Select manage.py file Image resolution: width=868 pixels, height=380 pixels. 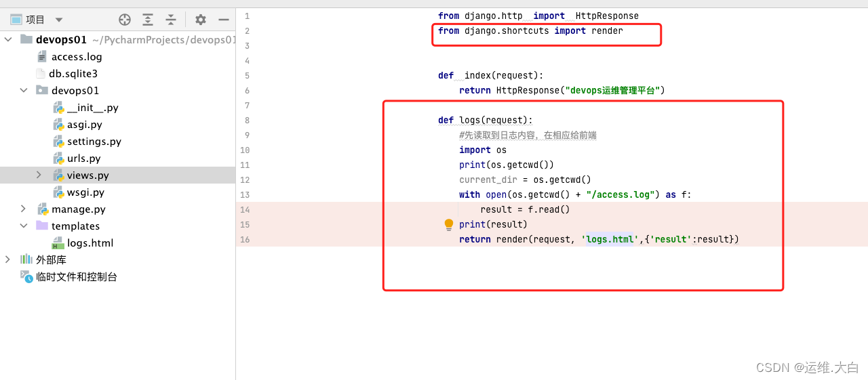[x=79, y=209]
